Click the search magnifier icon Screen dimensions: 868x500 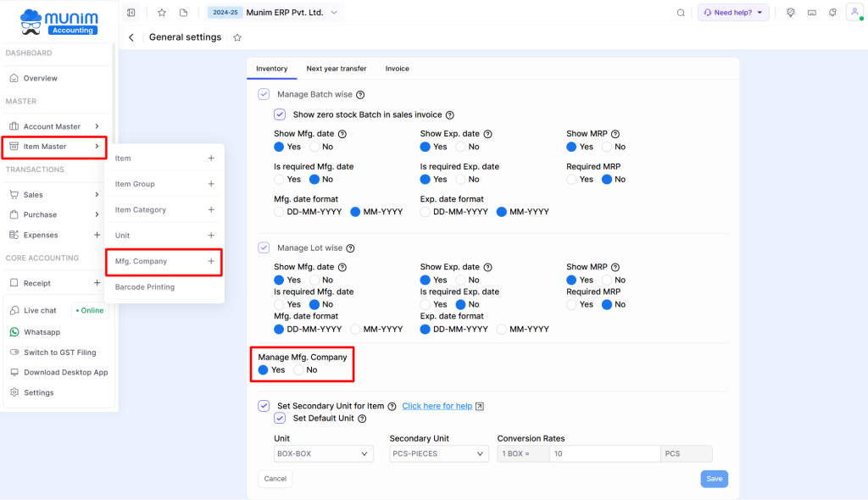[681, 13]
